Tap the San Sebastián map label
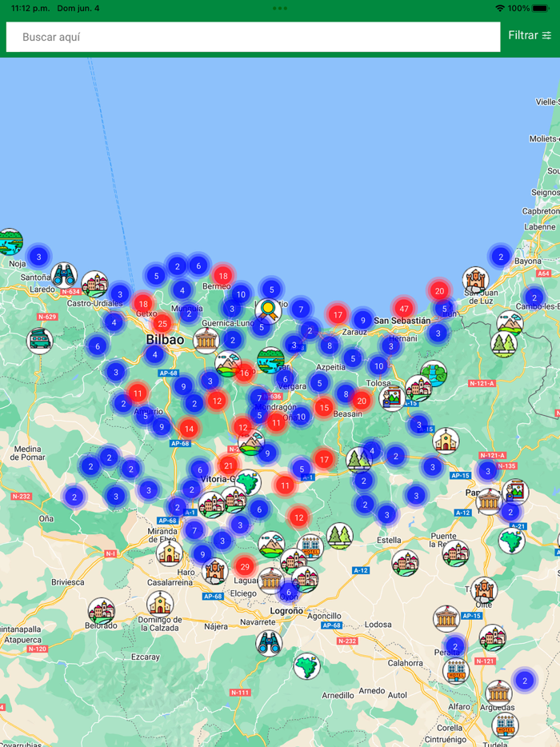 402,321
